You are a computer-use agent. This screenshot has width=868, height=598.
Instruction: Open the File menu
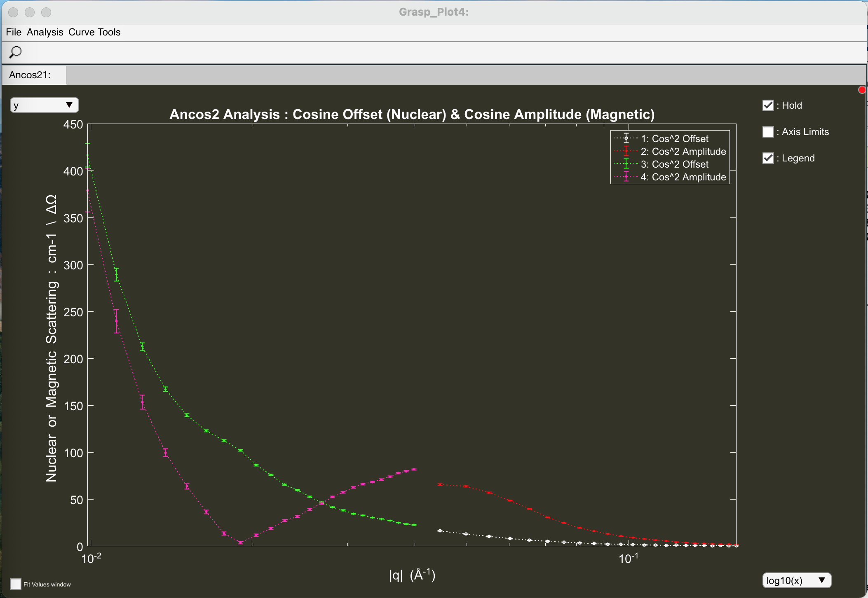coord(14,32)
